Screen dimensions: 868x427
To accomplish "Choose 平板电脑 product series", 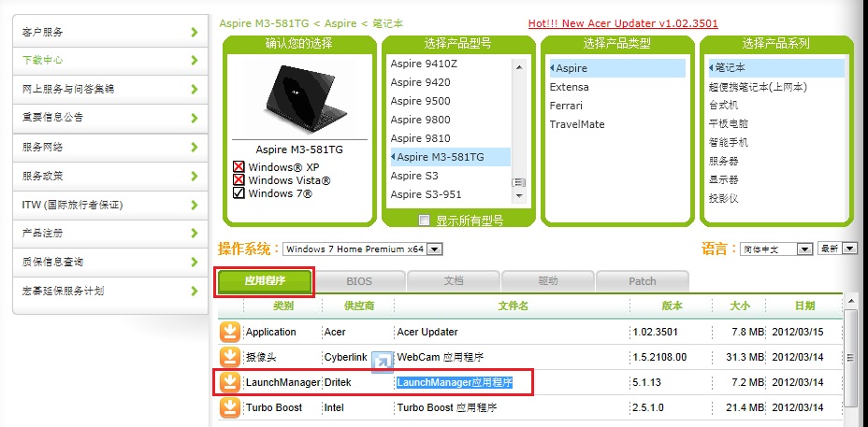I will pos(729,124).
